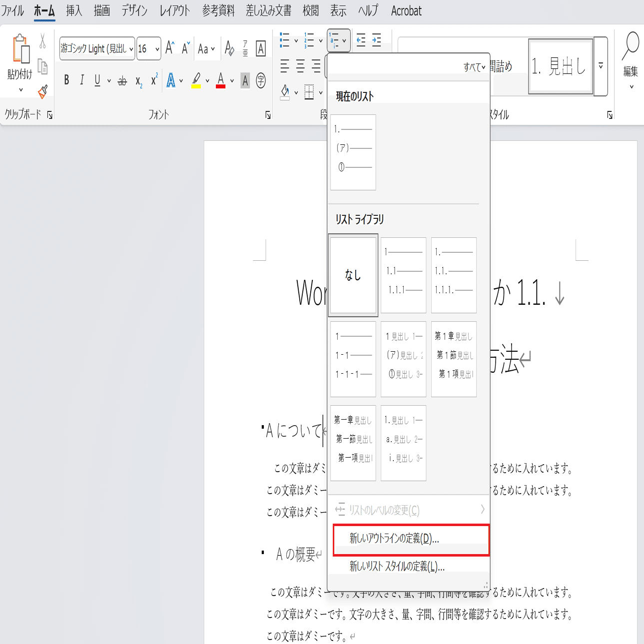Viewport: 644px width, 644px height.
Task: Click the subscript icon
Action: (139, 80)
